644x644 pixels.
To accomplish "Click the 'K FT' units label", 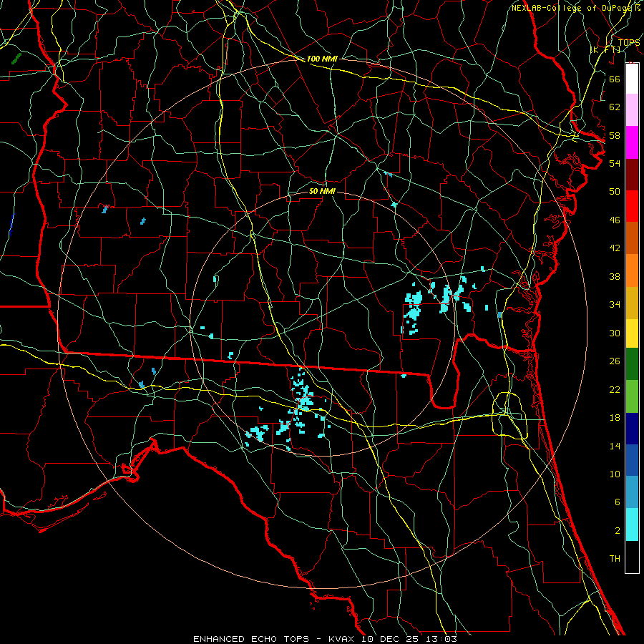I will 605,49.
